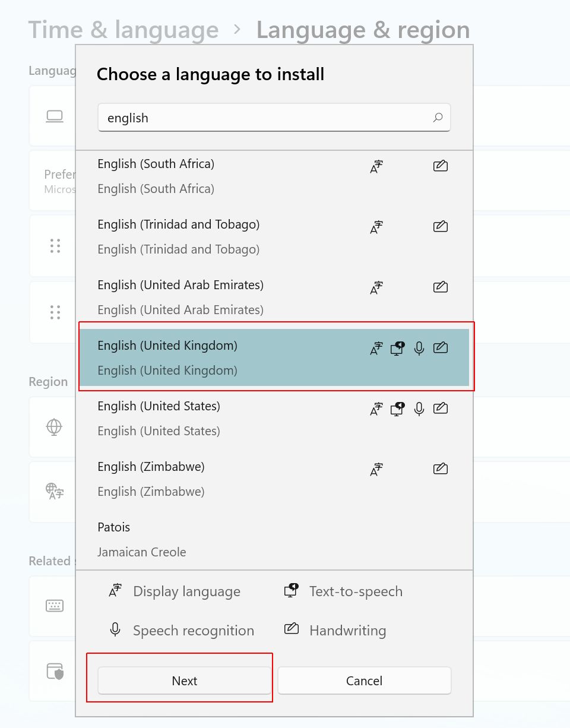Click Handwriting icon for English (Trinidad and Tobago)
This screenshot has height=728, width=570.
point(440,226)
